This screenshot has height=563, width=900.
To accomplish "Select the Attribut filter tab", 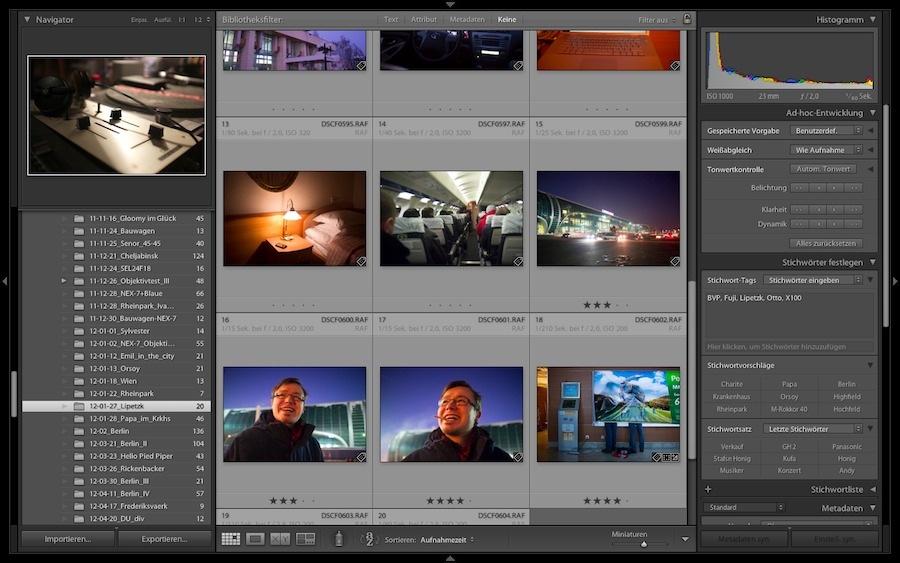I will tap(424, 19).
